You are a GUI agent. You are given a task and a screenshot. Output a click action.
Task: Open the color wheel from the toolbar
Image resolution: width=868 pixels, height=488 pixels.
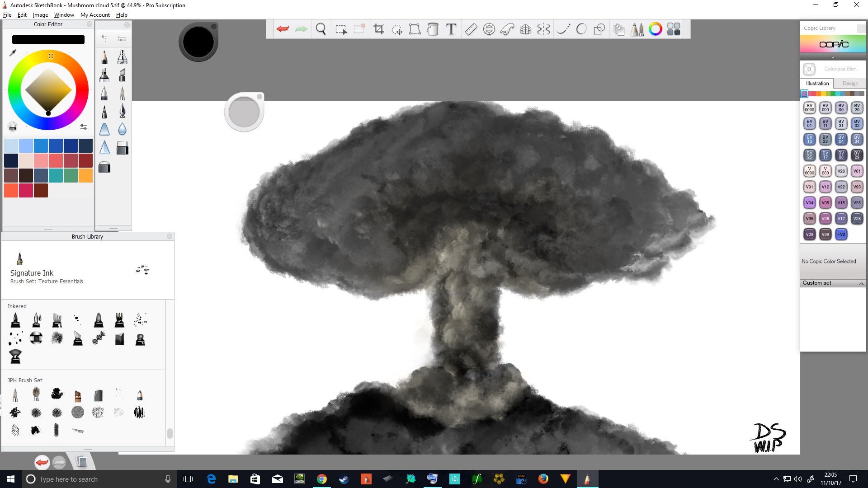click(656, 29)
